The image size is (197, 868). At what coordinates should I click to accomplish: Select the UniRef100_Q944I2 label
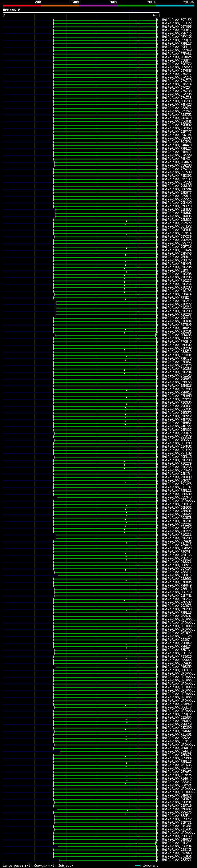(177, 751)
